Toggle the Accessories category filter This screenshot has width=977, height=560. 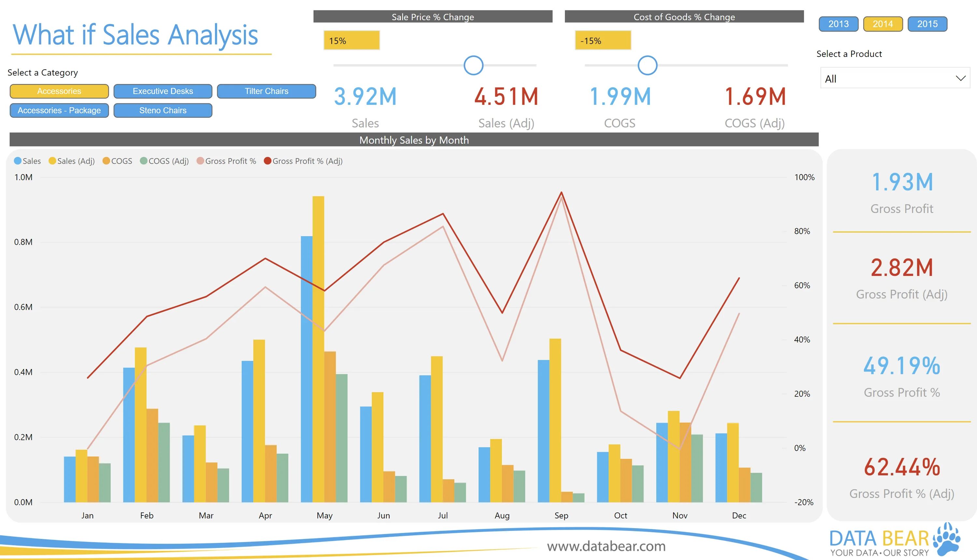(x=59, y=91)
